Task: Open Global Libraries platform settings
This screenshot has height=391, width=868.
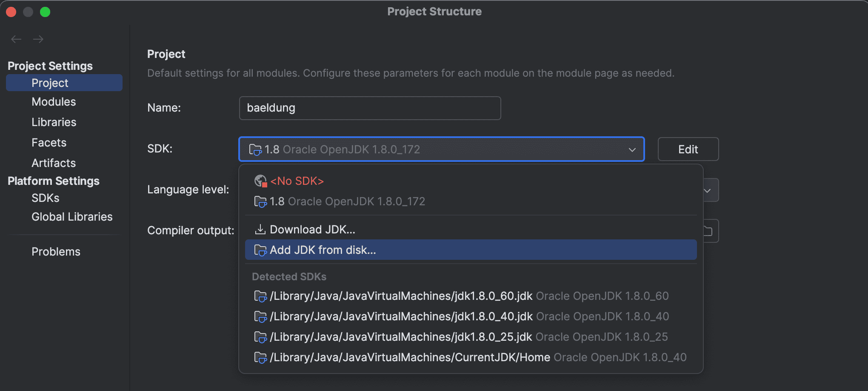Action: 72,217
